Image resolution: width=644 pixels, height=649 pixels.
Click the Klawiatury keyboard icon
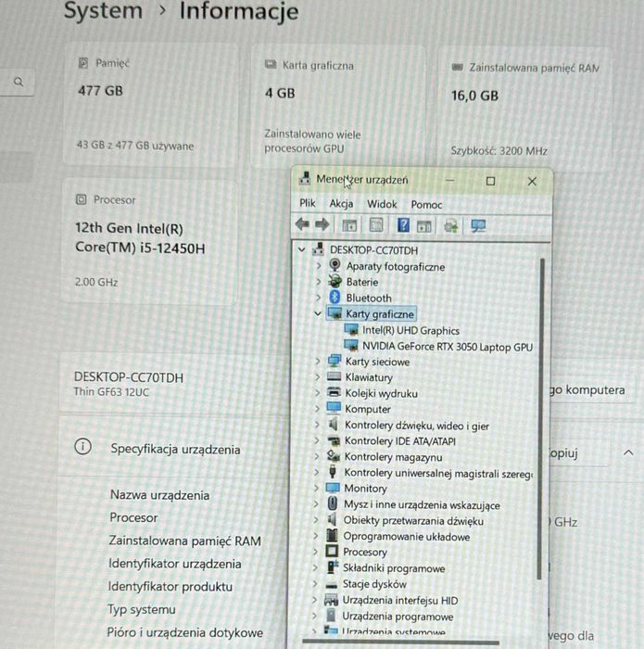point(334,376)
